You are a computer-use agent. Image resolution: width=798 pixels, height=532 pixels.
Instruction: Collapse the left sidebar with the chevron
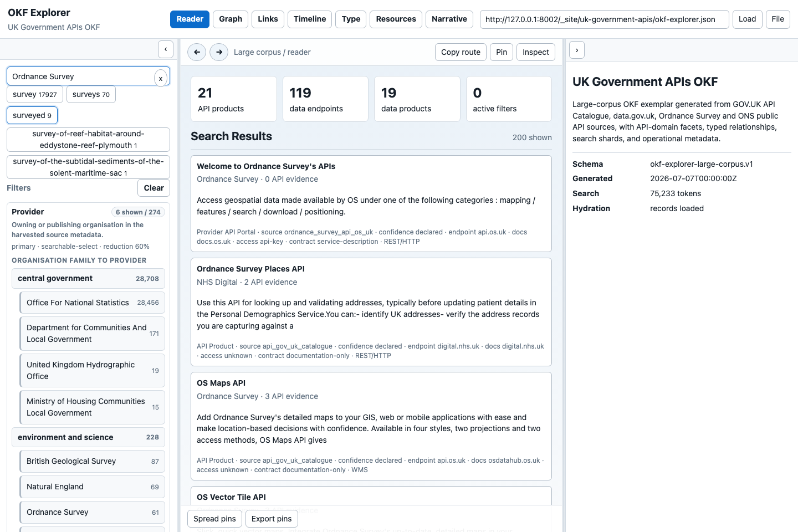coord(166,49)
